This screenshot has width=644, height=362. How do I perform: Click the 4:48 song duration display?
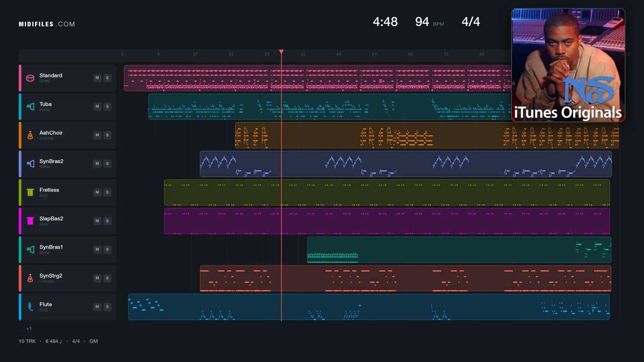coord(385,22)
